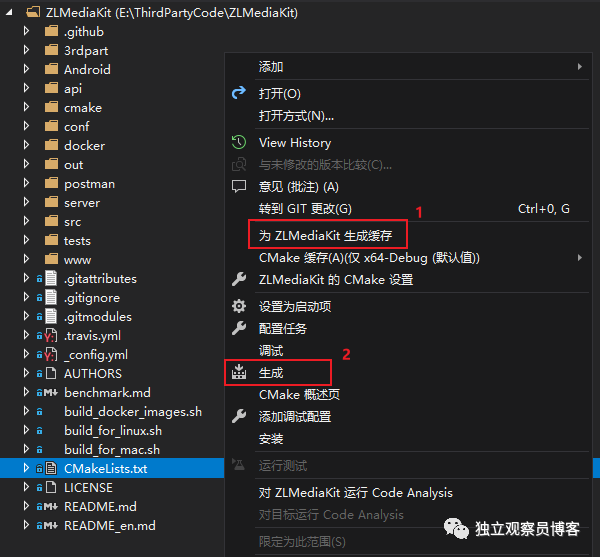Click the Android folder icon
The width and height of the screenshot is (600, 557).
pyautogui.click(x=51, y=69)
